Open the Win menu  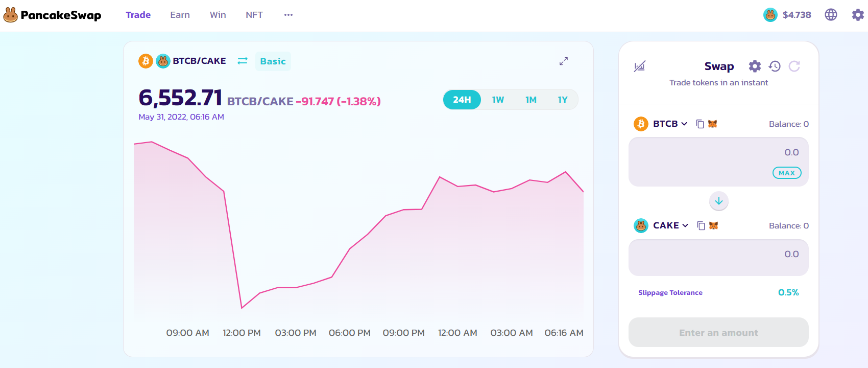[218, 15]
